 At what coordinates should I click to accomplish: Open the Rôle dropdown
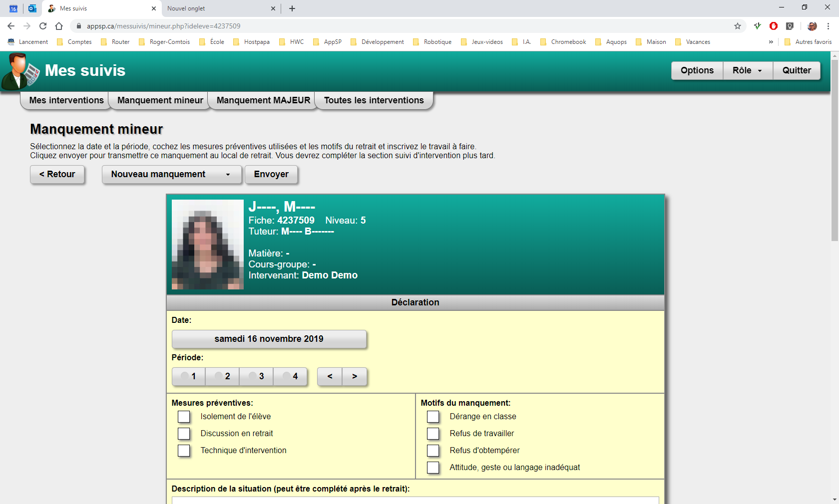pos(747,70)
